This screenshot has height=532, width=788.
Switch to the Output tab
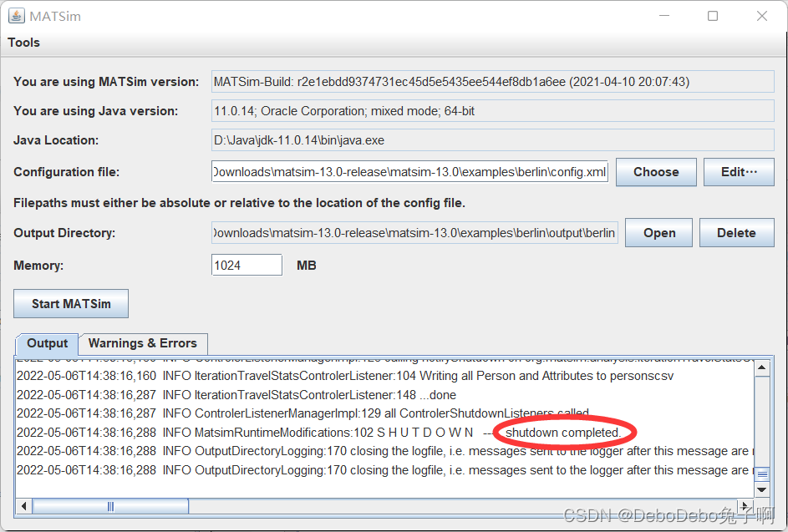(x=48, y=343)
